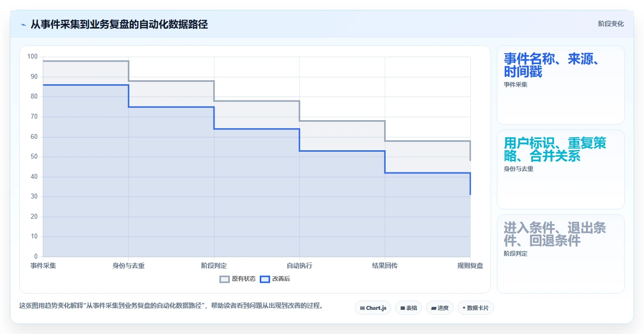Select the 表格 tag
Viewport: 644px width, 334px height.
tap(409, 308)
